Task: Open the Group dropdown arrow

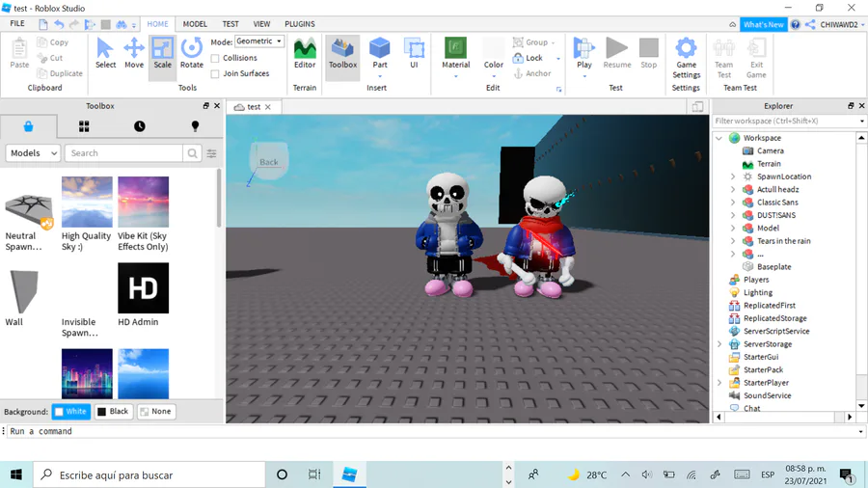Action: click(x=553, y=42)
